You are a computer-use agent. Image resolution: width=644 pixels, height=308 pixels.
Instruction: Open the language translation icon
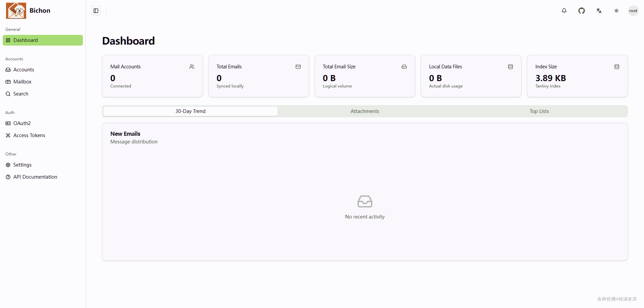coord(599,11)
